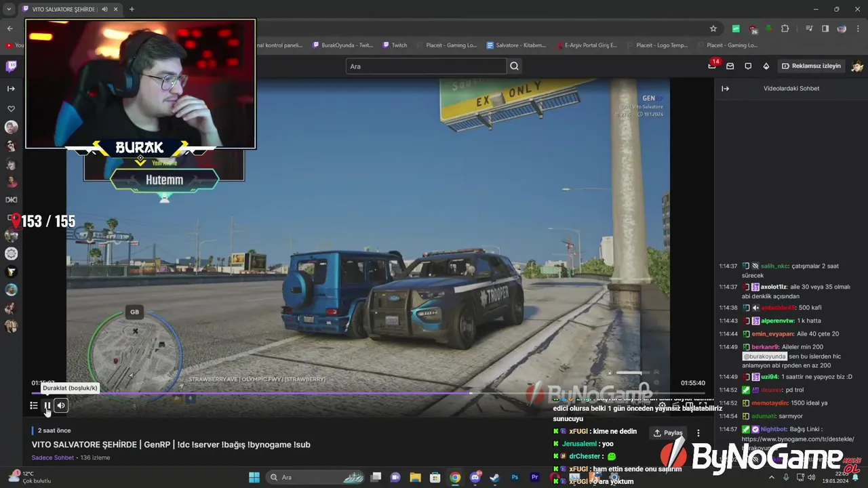Open the E-Arşiv Portal Giriş bookmark
Screen dimensions: 868x488
coord(587,45)
